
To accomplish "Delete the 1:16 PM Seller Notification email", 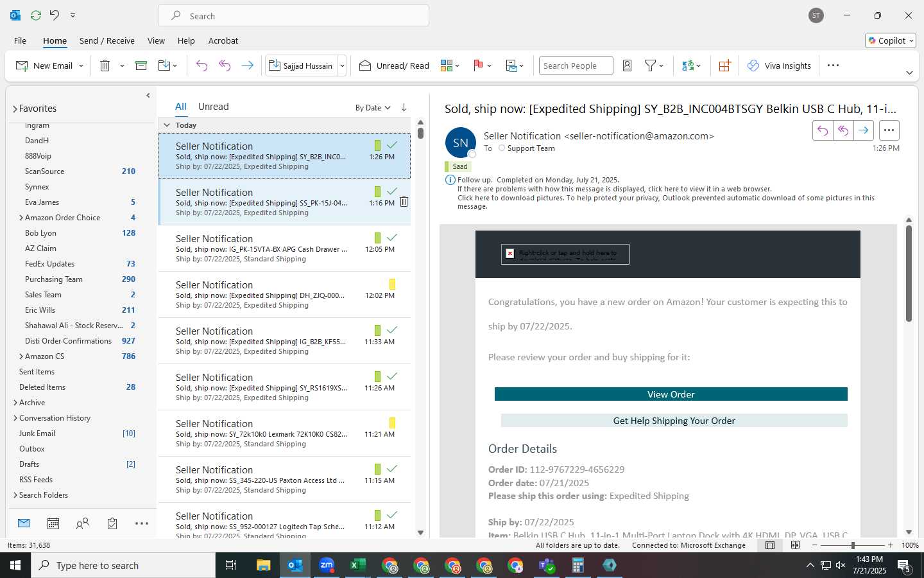I will pos(404,202).
